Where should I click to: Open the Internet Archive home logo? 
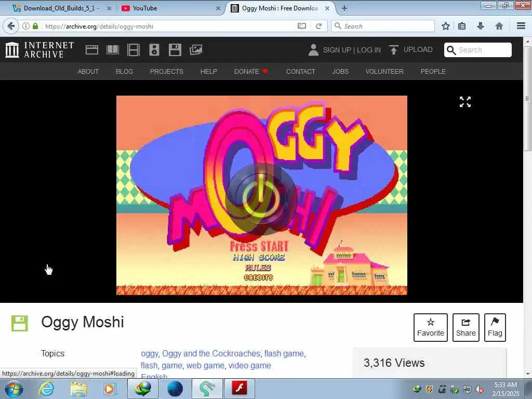coord(39,50)
